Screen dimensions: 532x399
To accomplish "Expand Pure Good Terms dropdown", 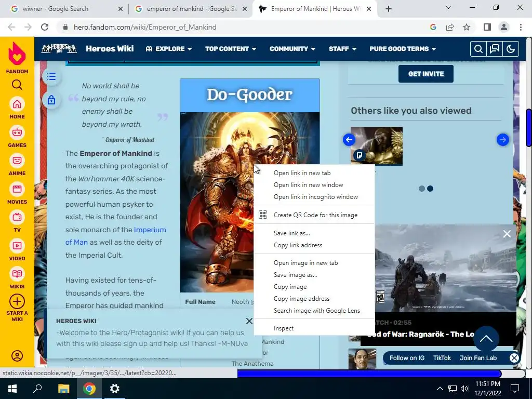I will [403, 49].
